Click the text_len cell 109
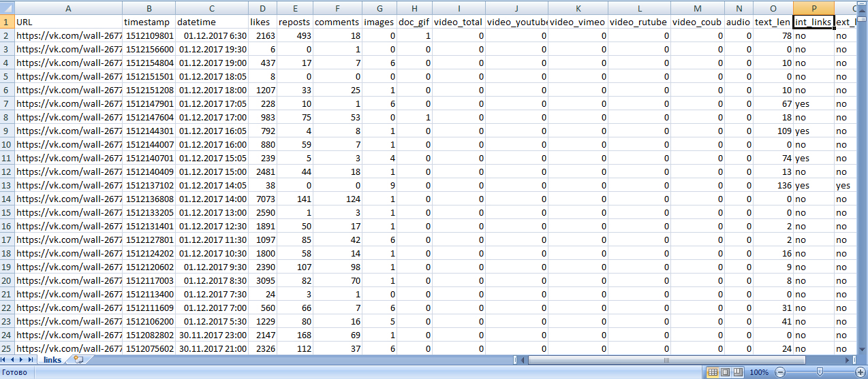 pyautogui.click(x=773, y=131)
